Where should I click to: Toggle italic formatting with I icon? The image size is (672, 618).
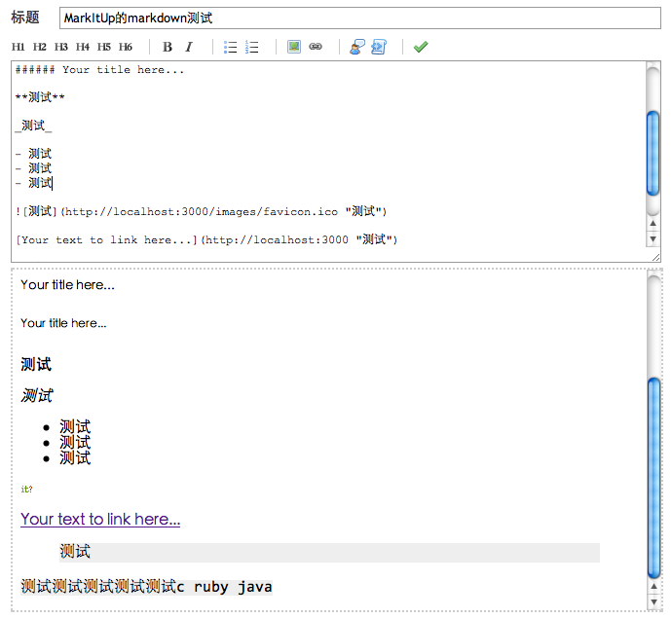[189, 47]
